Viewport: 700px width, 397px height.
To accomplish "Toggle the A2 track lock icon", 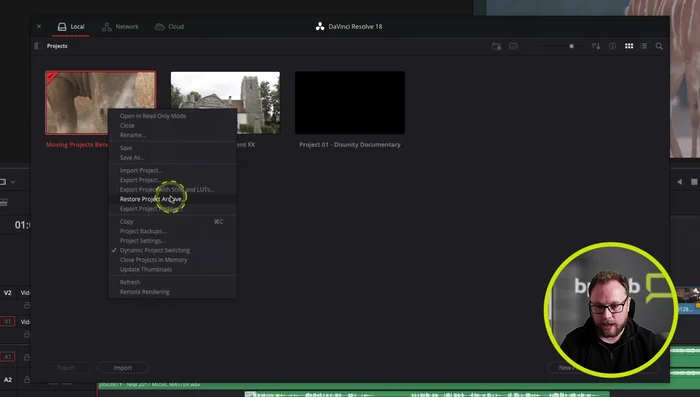I will point(27,380).
